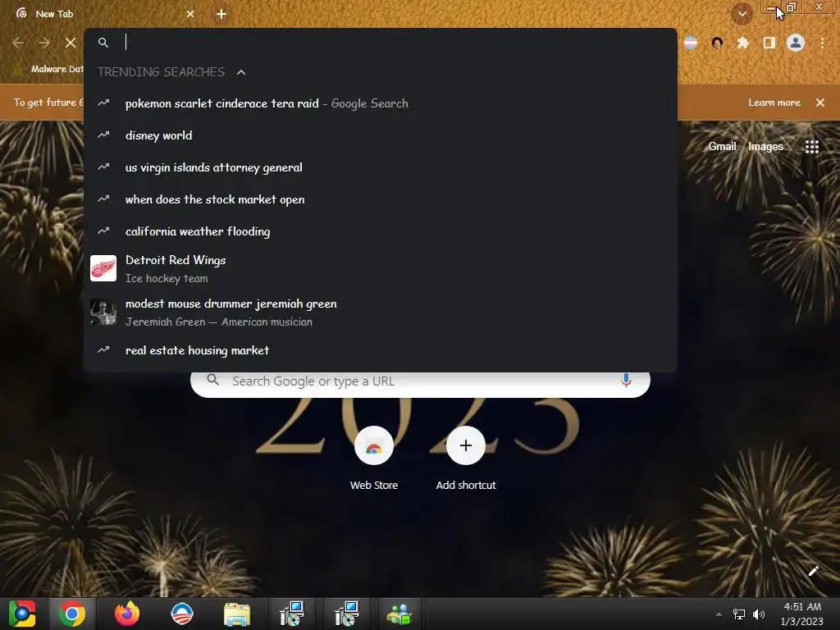Open the network status tray icon

[x=739, y=614]
